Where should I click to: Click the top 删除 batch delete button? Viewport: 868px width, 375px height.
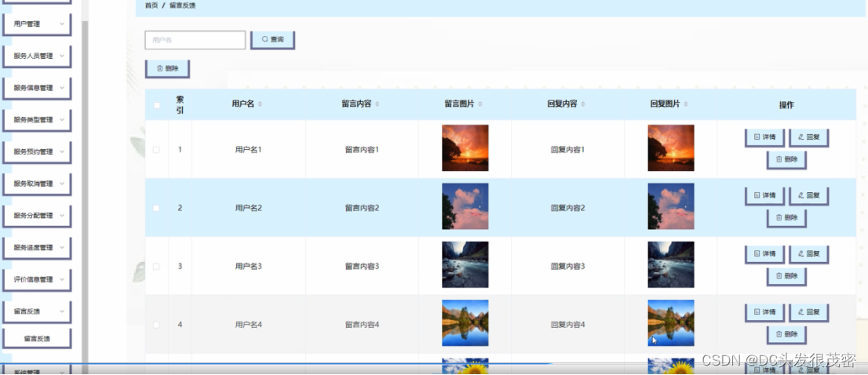tap(167, 68)
